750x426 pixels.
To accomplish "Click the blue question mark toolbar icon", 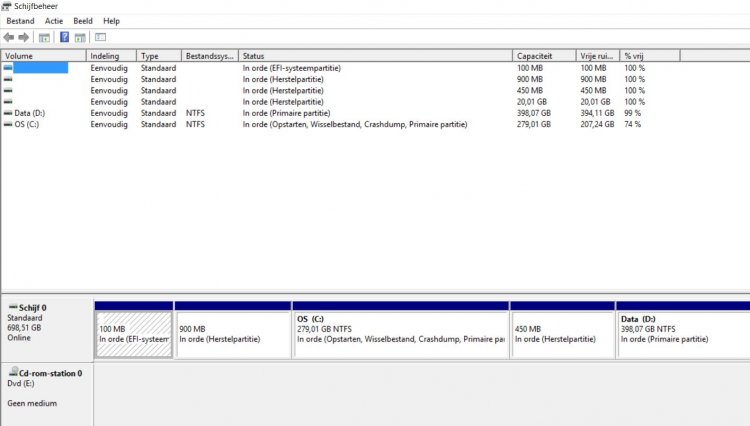I will [x=64, y=37].
